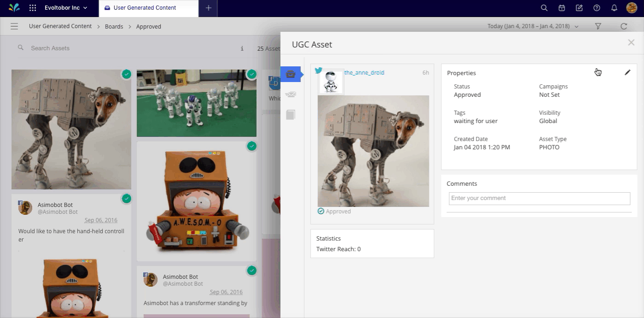This screenshot has height=318, width=644.
Task: Open the user profile avatar menu
Action: (x=632, y=8)
